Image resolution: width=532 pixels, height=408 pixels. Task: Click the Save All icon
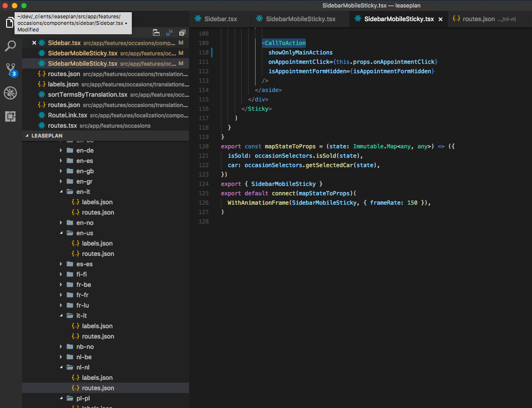point(169,32)
